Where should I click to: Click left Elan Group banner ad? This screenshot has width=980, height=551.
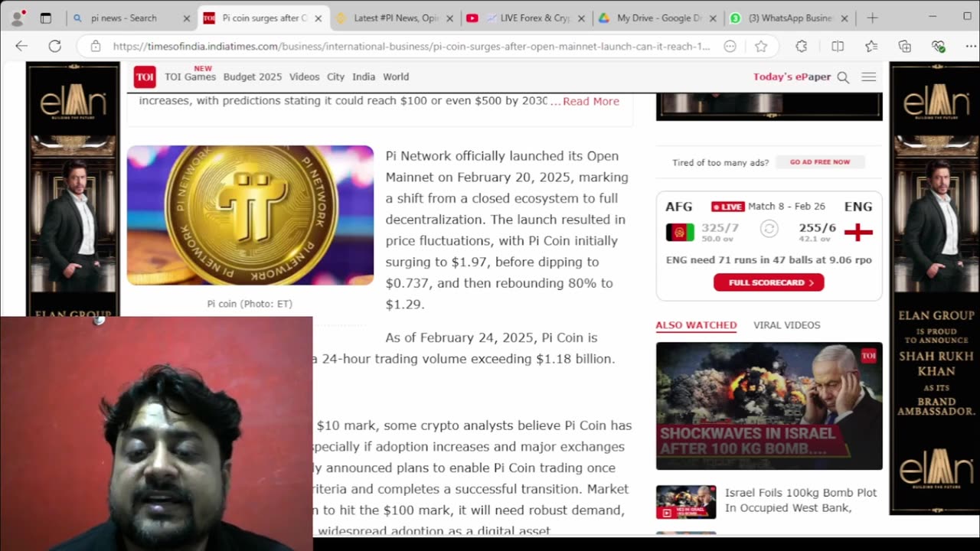[73, 190]
